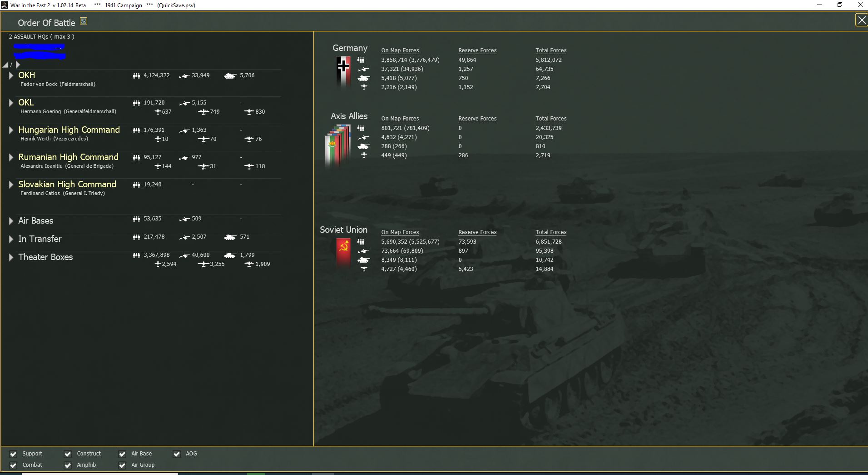The height and width of the screenshot is (475, 868).
Task: Click Germany Total Forces header
Action: click(551, 50)
